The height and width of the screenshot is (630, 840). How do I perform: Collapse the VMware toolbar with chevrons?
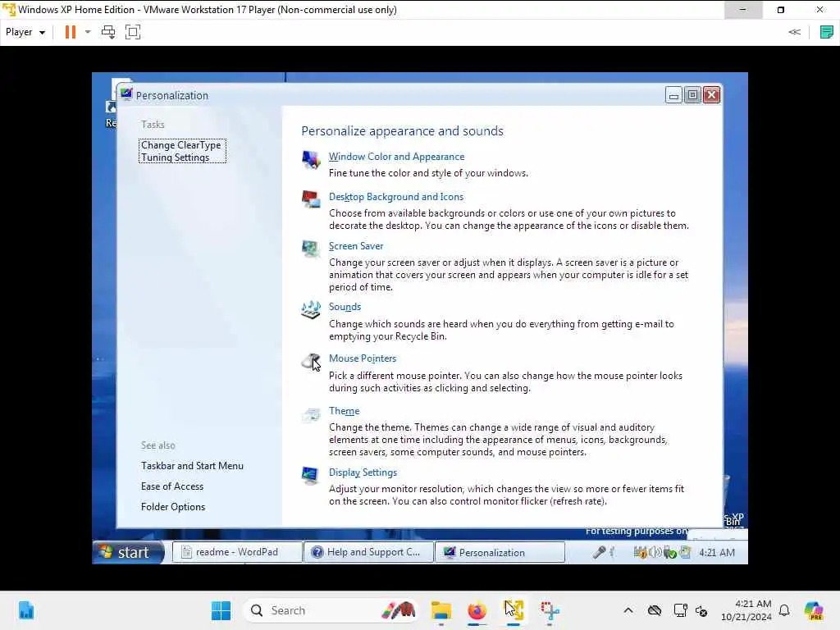point(794,32)
